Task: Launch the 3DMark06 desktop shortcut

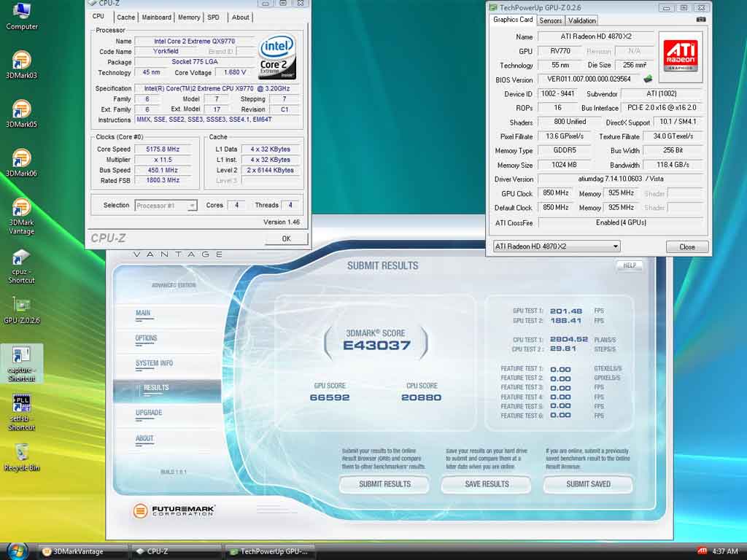Action: point(21,163)
